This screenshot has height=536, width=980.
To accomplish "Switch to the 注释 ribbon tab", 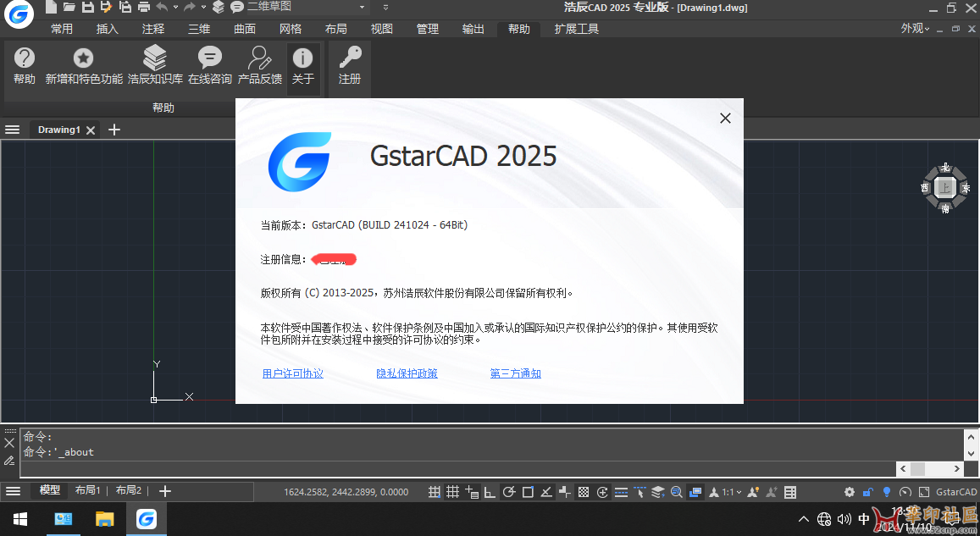I will (x=153, y=29).
